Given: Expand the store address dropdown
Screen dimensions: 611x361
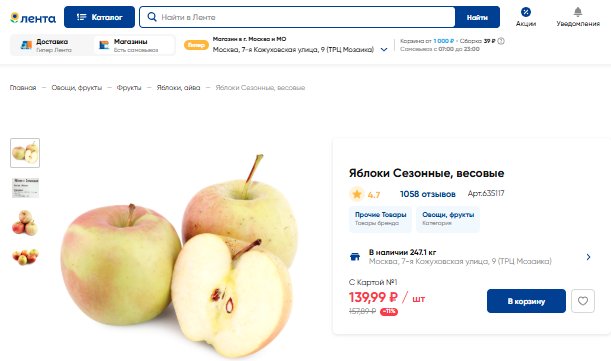Looking at the screenshot, I should (x=384, y=50).
